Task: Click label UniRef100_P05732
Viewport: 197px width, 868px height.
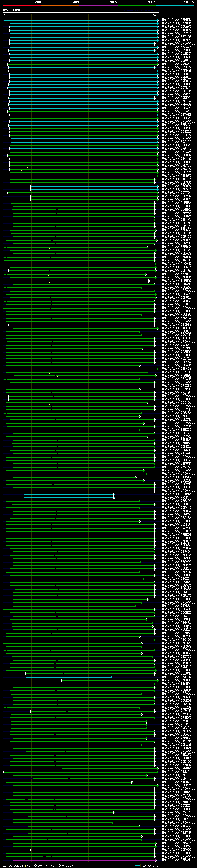Action: tap(177, 795)
